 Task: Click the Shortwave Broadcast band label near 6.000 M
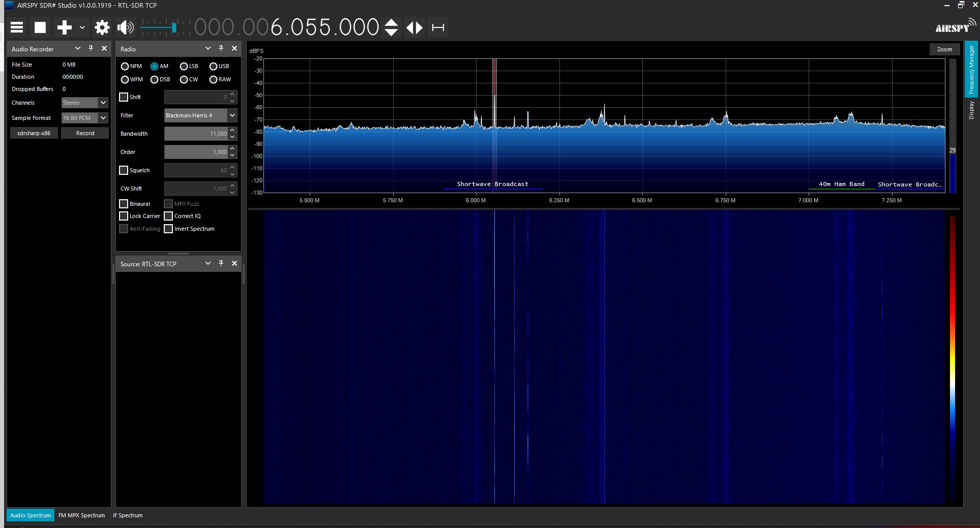[x=492, y=184]
